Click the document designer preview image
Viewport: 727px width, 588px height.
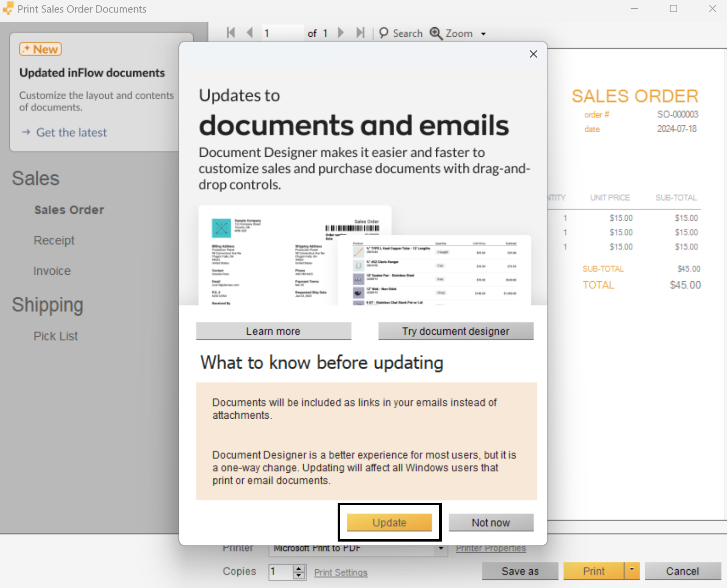pyautogui.click(x=365, y=255)
